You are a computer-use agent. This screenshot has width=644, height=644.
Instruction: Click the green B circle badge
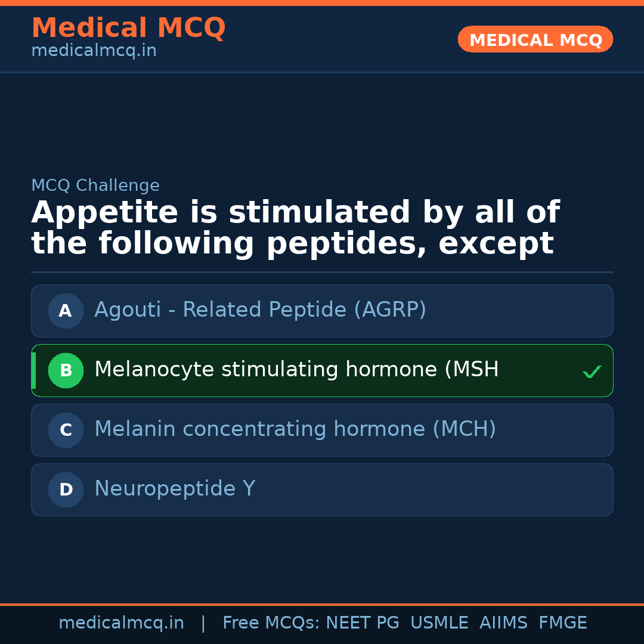pyautogui.click(x=66, y=370)
